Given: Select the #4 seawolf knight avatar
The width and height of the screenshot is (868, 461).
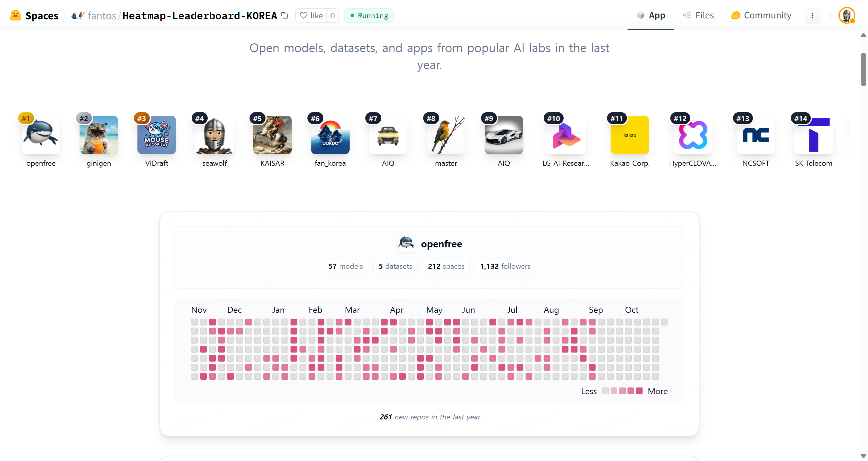Looking at the screenshot, I should [x=214, y=135].
